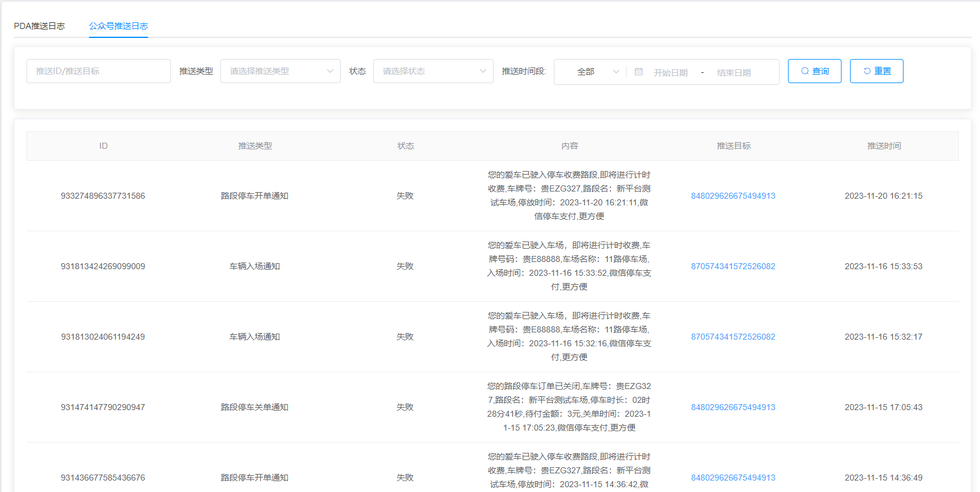Expand the 状态 selection dropdown
The width and height of the screenshot is (980, 492).
coord(433,71)
